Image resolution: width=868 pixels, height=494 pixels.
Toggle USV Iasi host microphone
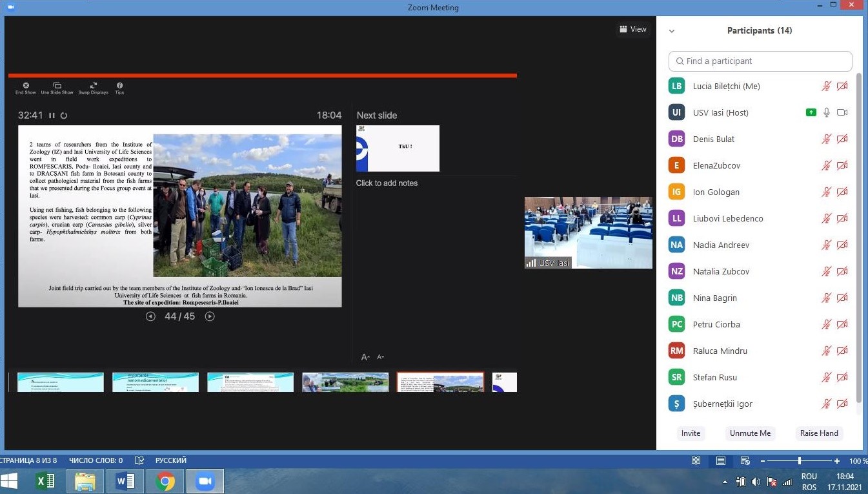(826, 112)
